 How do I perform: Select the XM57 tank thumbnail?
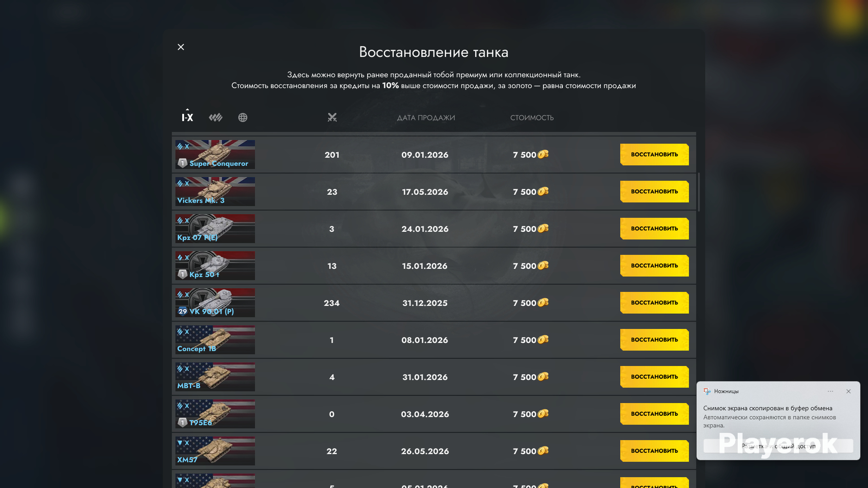click(215, 451)
